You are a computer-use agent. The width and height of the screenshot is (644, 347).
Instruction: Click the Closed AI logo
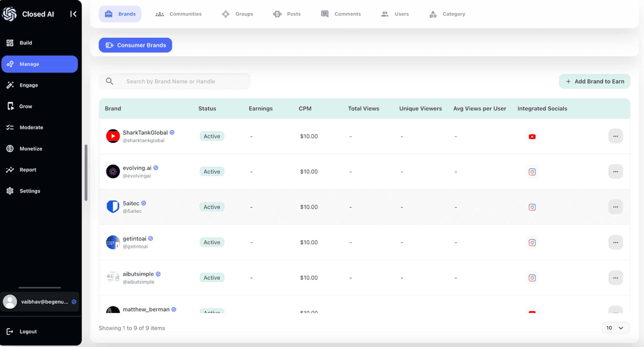point(10,14)
